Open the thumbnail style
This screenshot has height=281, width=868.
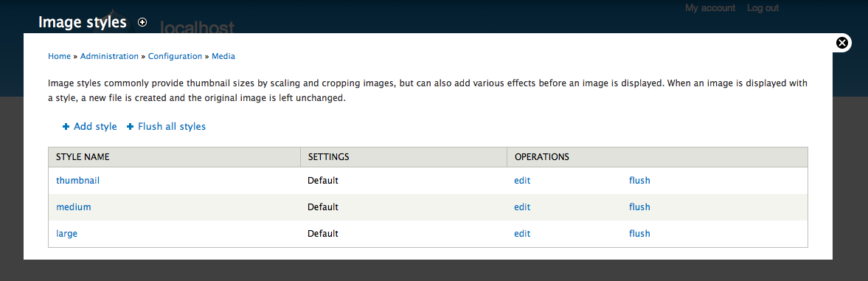[78, 180]
